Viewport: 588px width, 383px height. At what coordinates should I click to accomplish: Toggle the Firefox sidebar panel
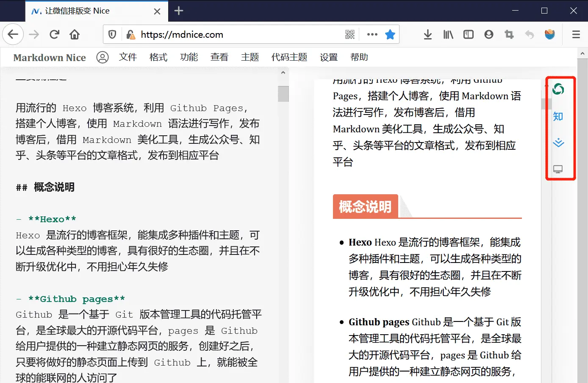pos(468,34)
